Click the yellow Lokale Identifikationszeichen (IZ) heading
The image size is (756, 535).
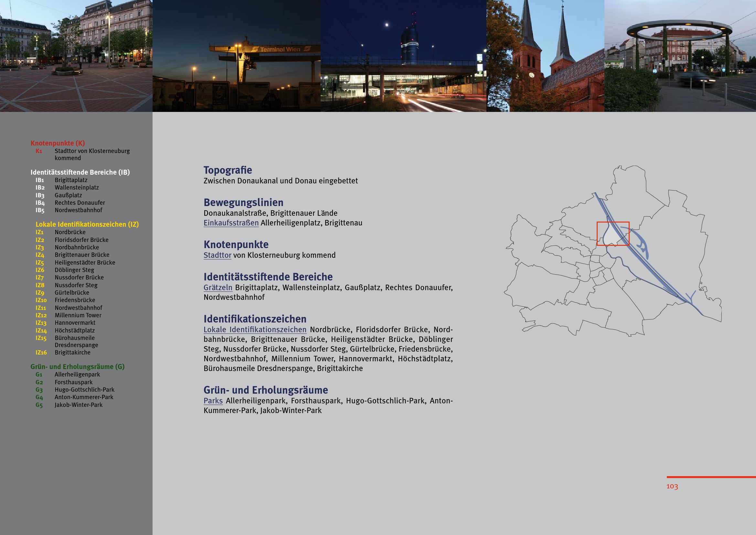87,224
